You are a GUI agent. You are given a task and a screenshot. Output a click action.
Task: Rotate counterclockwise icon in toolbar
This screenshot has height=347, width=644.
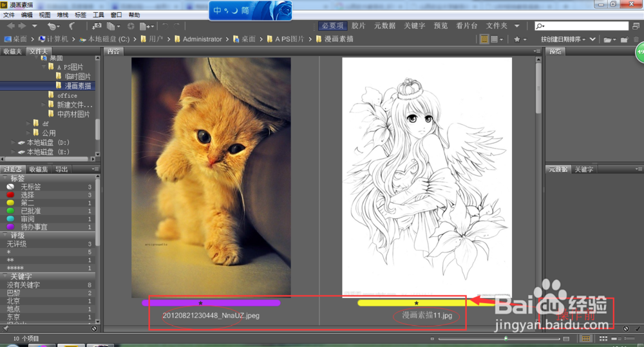tap(165, 26)
